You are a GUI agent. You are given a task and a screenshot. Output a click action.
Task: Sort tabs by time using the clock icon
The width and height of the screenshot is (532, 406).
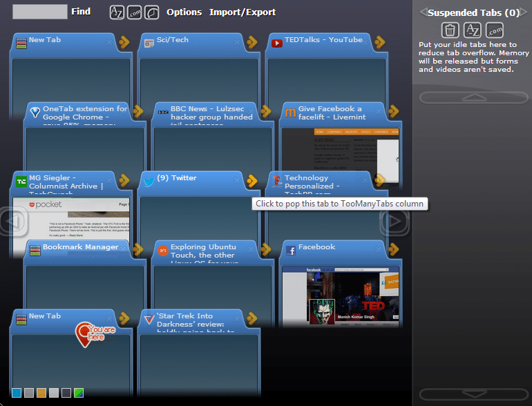pos(152,12)
